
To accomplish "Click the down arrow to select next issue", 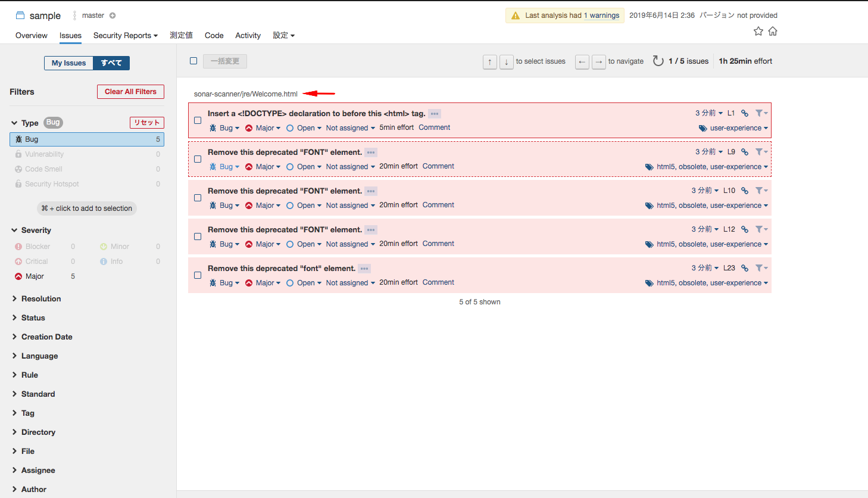I will tap(507, 62).
